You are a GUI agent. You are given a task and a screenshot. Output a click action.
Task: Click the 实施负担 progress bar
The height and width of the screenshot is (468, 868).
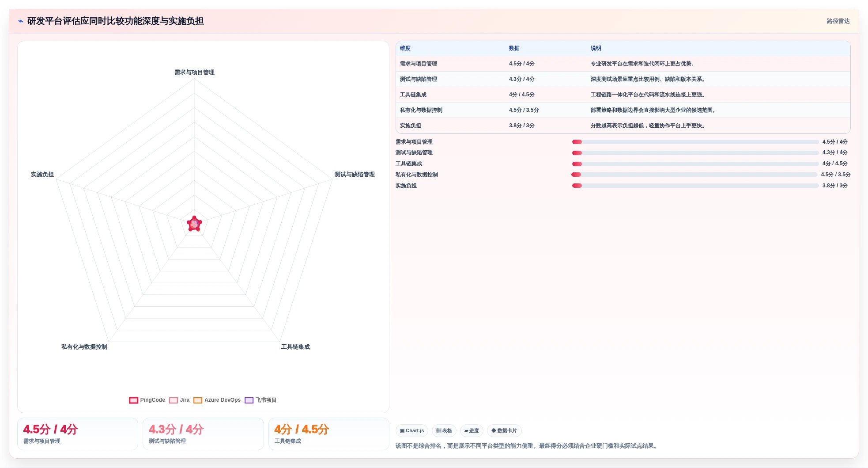click(695, 186)
